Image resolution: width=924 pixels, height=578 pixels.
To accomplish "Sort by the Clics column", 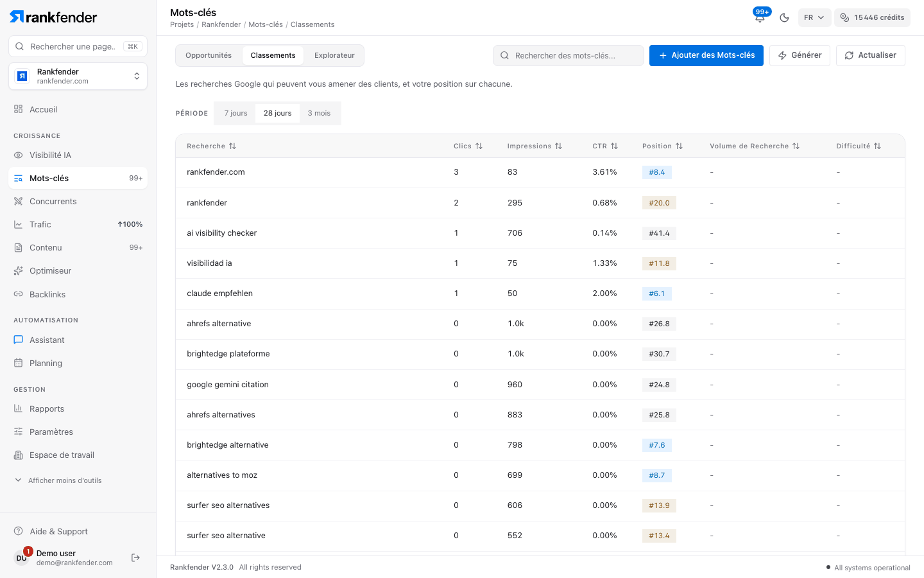I will click(x=468, y=146).
